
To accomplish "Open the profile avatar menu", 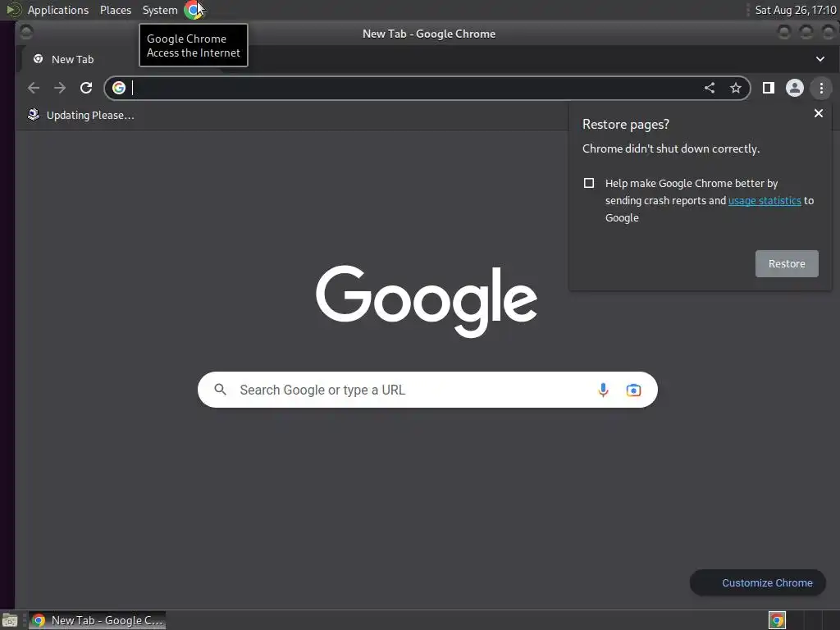I will click(794, 88).
